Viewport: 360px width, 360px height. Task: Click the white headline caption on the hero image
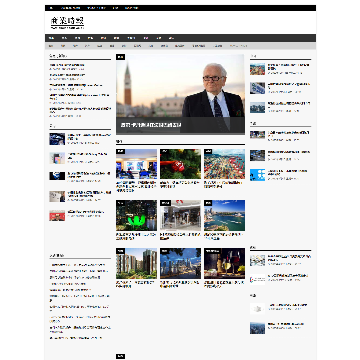coord(151,125)
